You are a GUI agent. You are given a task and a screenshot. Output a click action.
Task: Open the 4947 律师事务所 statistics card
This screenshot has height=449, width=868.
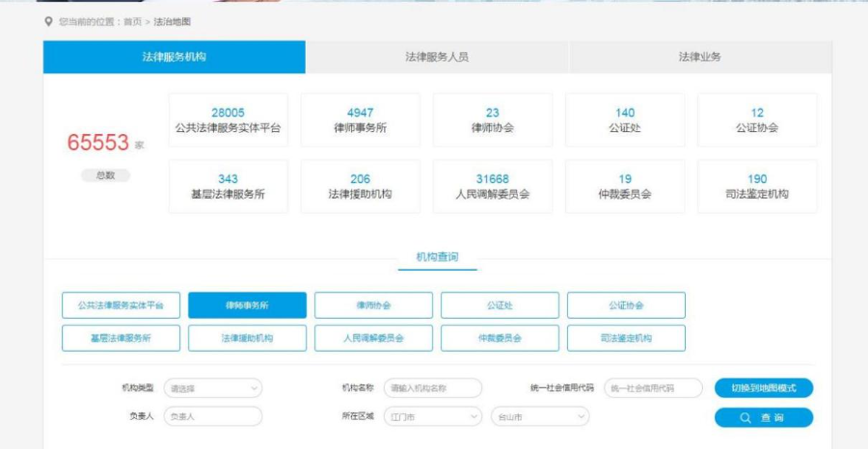coord(360,119)
